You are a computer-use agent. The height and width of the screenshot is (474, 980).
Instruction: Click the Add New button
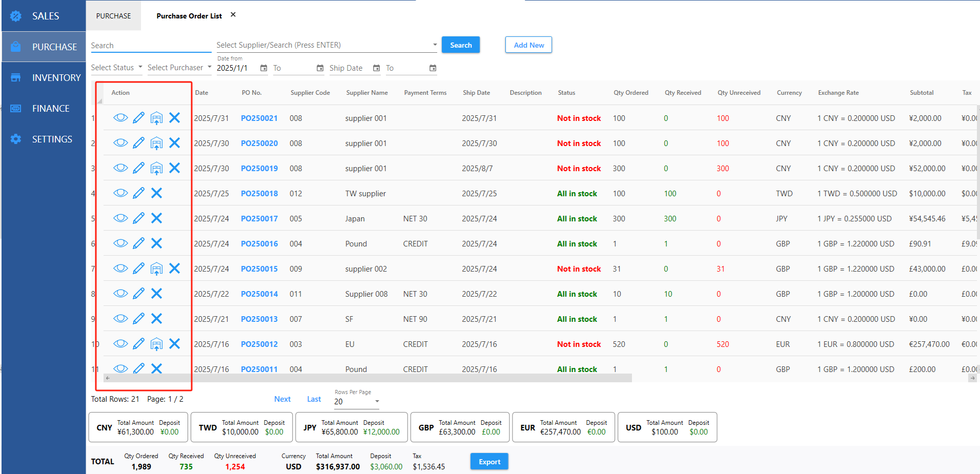point(528,45)
